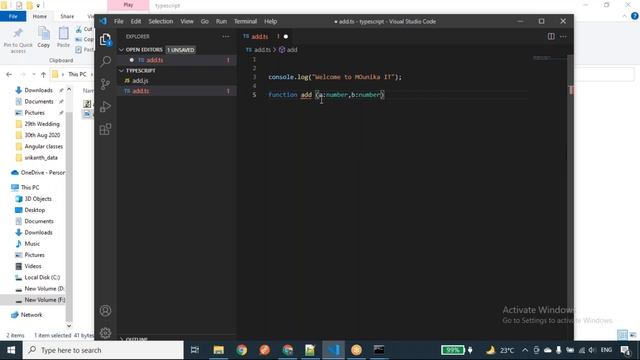Open editor More Actions ellipsis
This screenshot has width=640, height=360.
coord(563,36)
